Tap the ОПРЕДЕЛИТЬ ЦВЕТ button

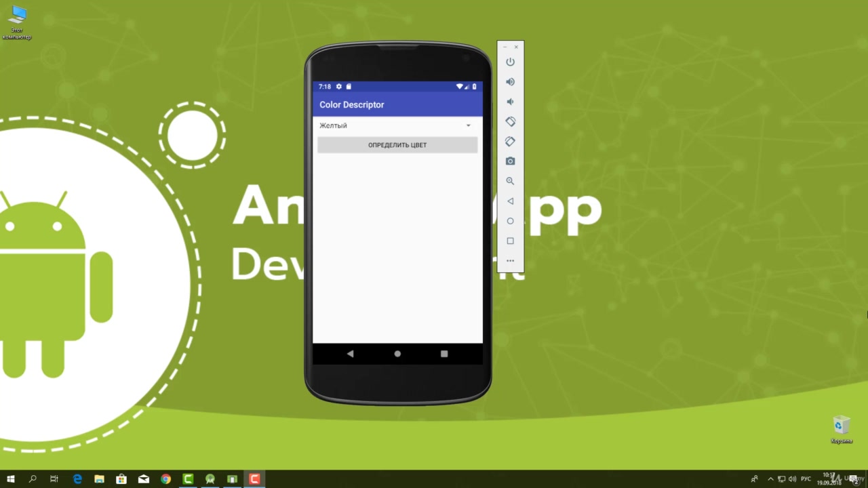tap(397, 145)
